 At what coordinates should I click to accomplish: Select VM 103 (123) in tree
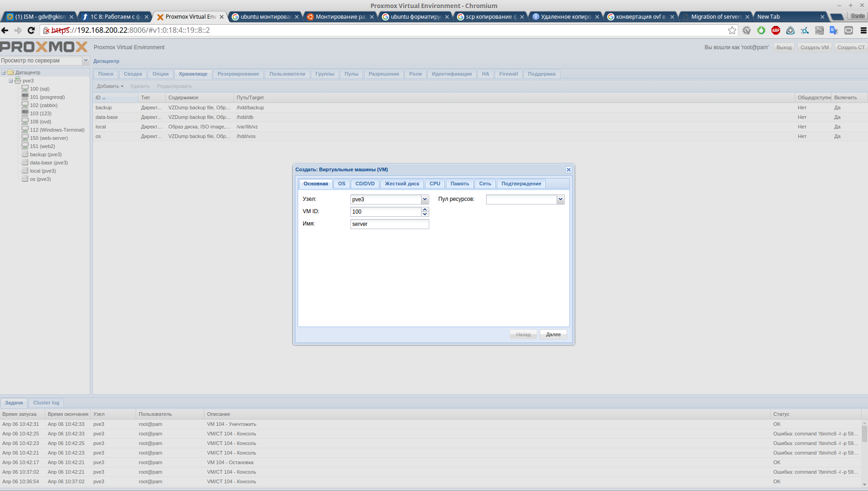(x=41, y=113)
